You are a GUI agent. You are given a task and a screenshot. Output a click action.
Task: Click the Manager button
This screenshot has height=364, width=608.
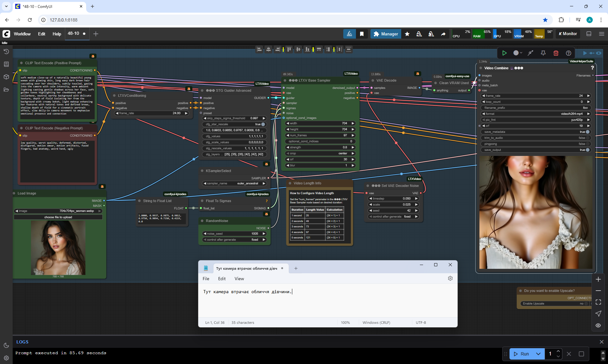tap(386, 34)
